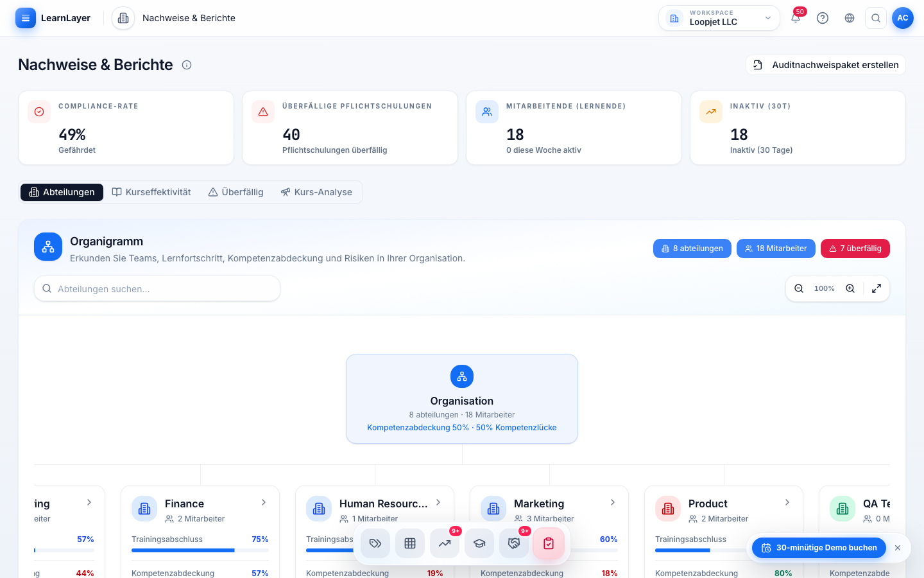Click the search icon in header
Image resolution: width=924 pixels, height=578 pixels.
[876, 18]
